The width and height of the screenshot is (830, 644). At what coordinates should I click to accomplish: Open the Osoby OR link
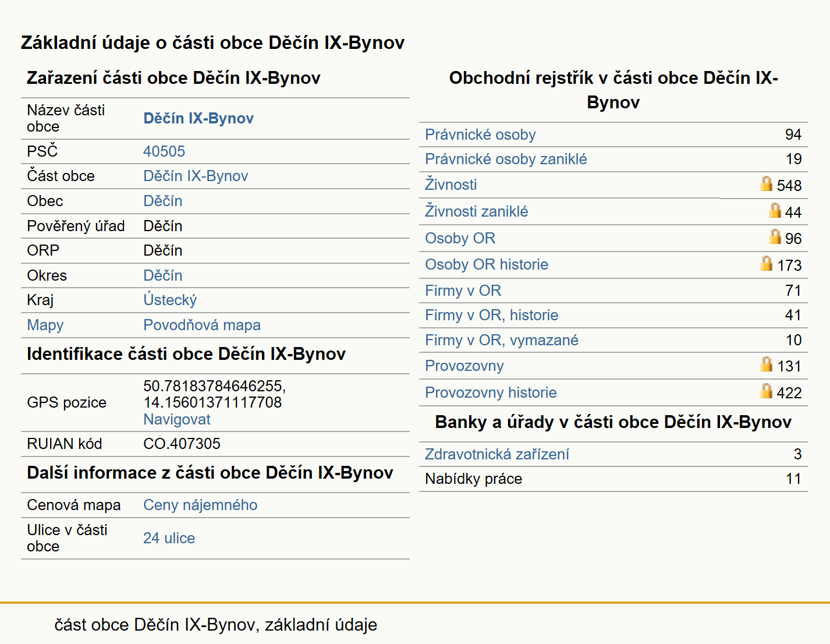click(460, 238)
